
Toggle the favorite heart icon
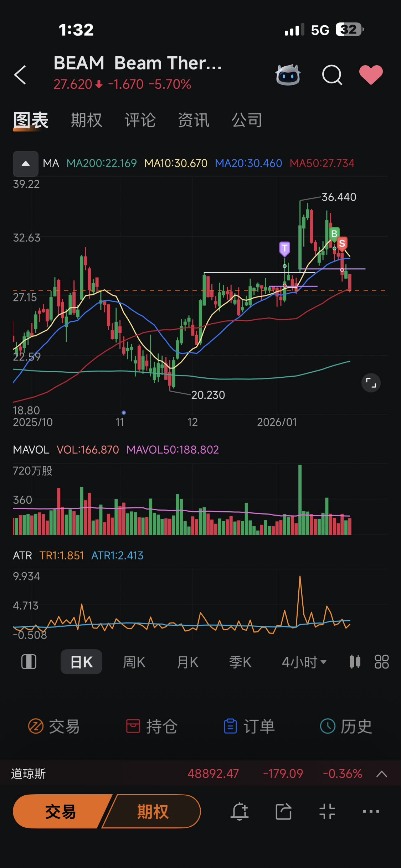(x=371, y=75)
